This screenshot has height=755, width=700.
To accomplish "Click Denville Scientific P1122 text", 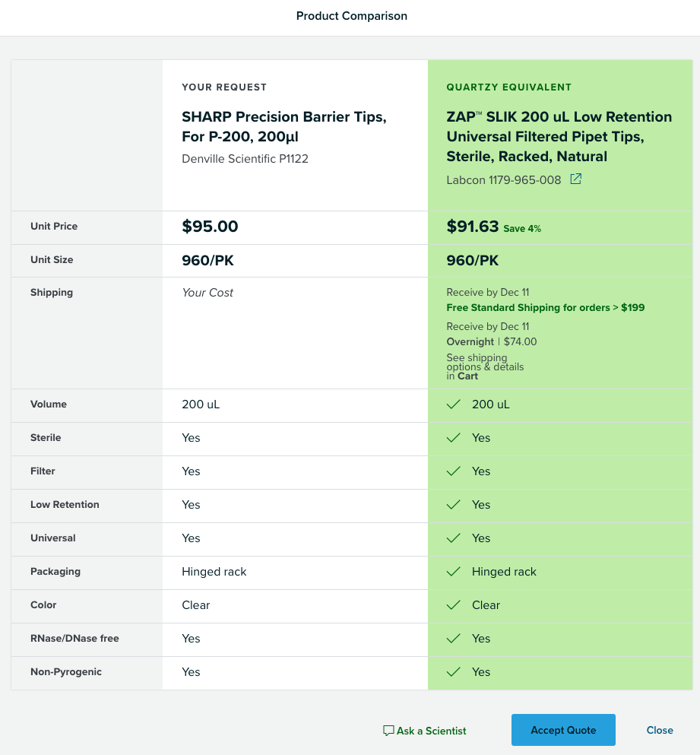I will tap(245, 159).
